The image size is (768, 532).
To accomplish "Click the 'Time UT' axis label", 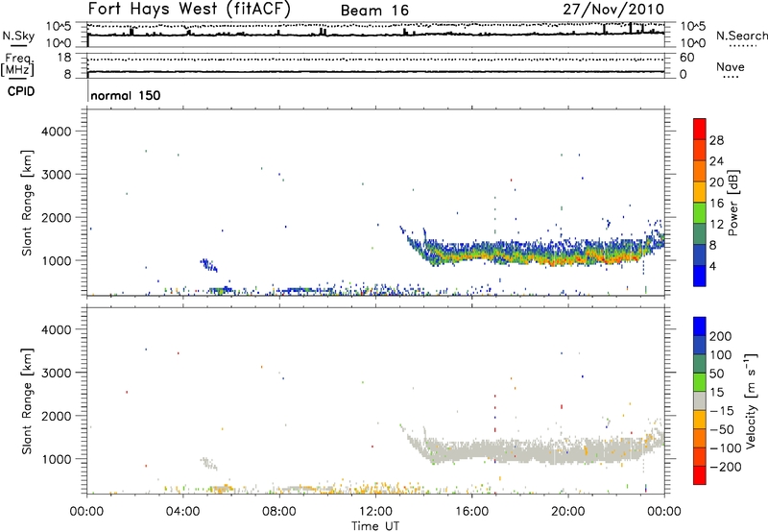I will 375,526.
